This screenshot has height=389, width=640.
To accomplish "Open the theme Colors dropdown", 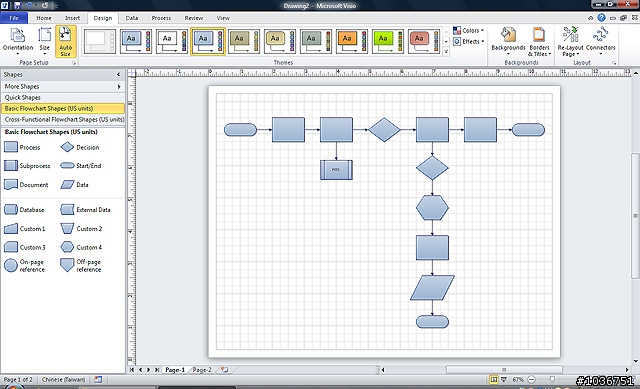I will pos(469,31).
